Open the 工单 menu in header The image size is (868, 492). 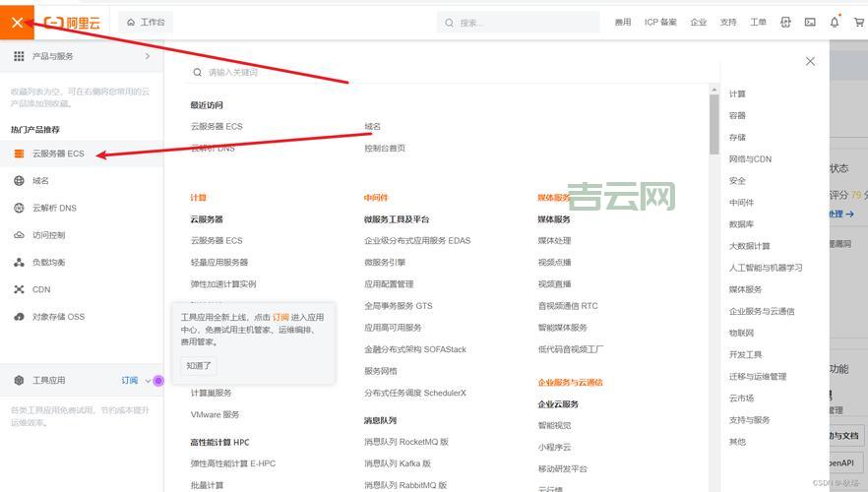click(x=758, y=22)
